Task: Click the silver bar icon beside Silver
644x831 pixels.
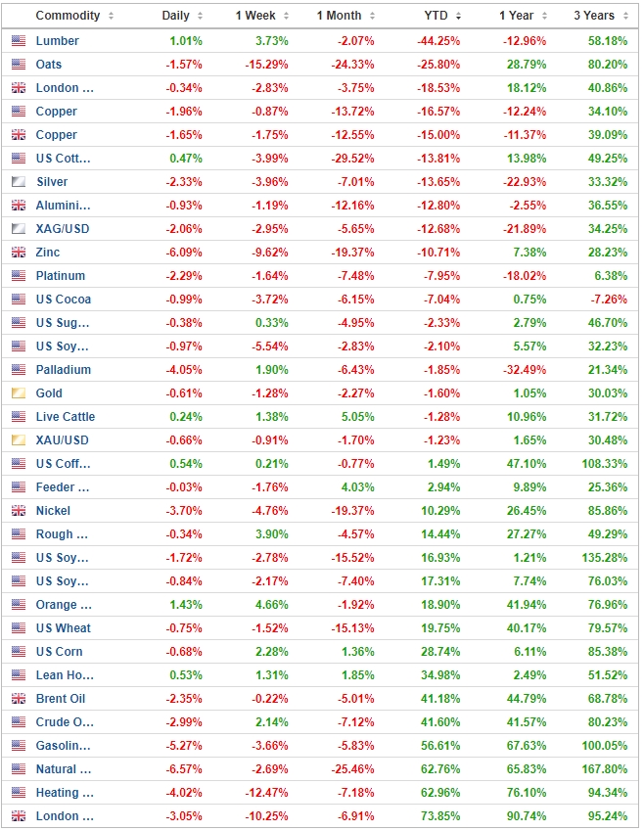Action: [19, 182]
